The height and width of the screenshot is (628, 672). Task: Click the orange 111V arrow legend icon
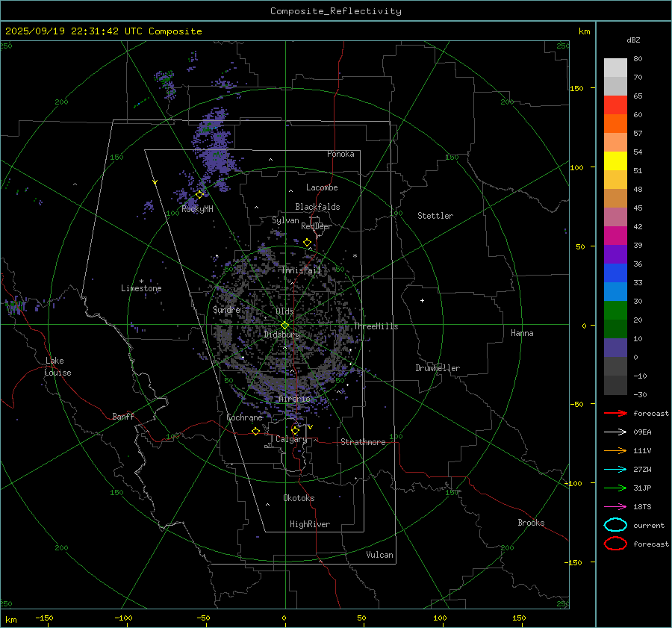point(615,450)
